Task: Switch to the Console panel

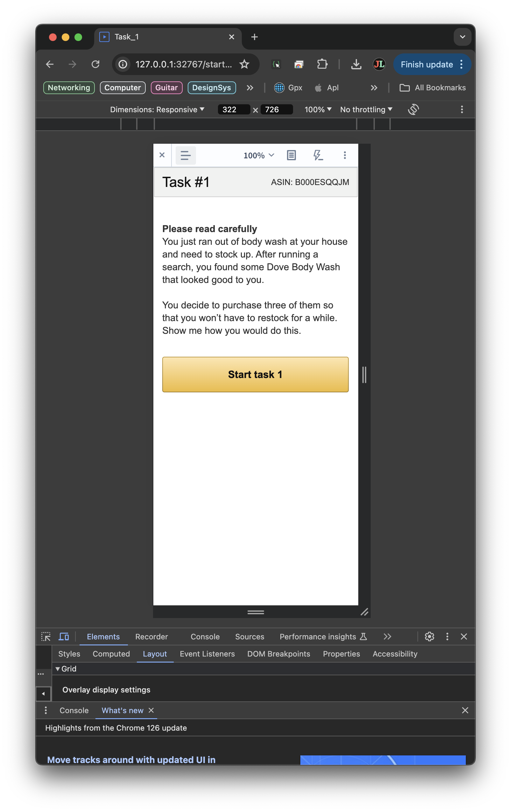Action: tap(205, 636)
